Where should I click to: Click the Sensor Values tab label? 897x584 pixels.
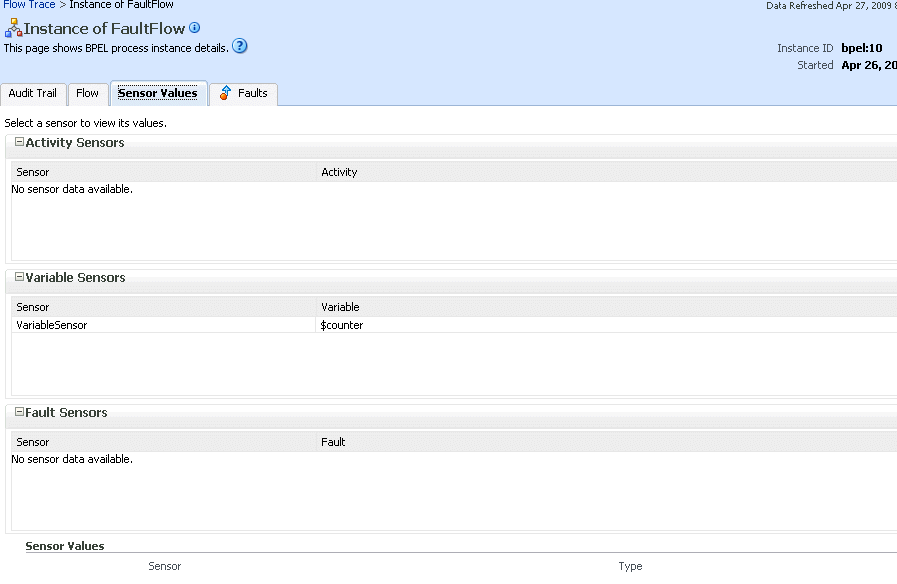point(158,92)
